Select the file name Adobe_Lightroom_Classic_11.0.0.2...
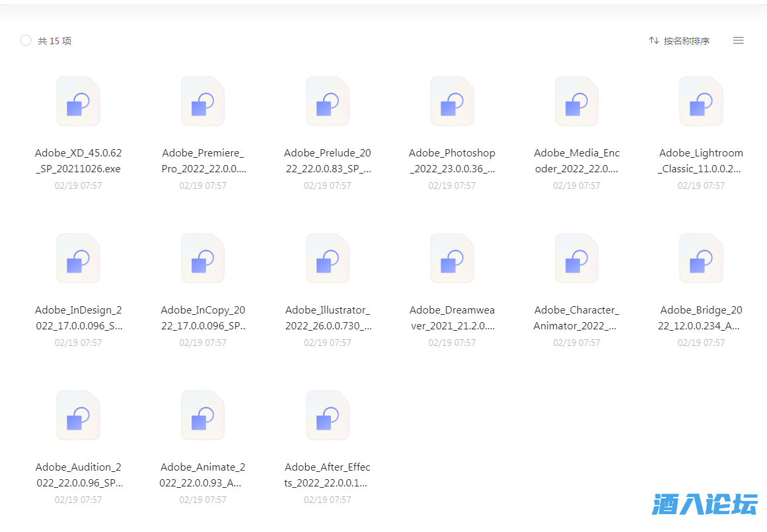The width and height of the screenshot is (767, 532). (701, 161)
